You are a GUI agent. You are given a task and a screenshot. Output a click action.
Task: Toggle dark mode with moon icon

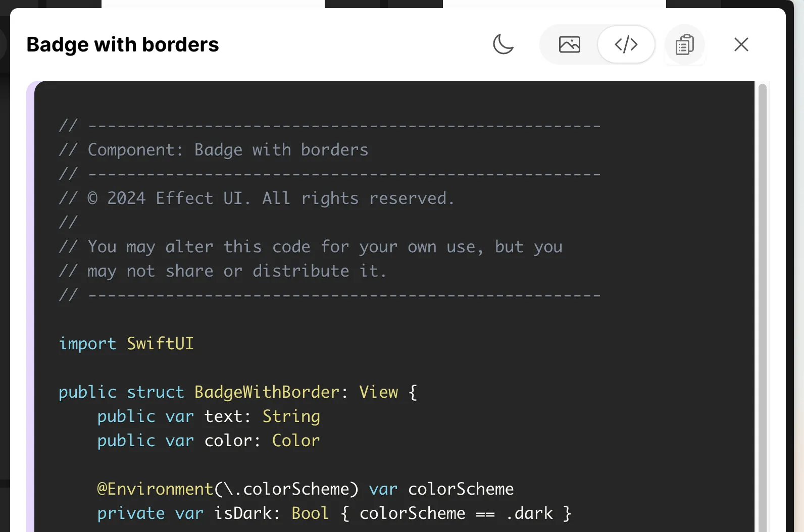click(503, 44)
